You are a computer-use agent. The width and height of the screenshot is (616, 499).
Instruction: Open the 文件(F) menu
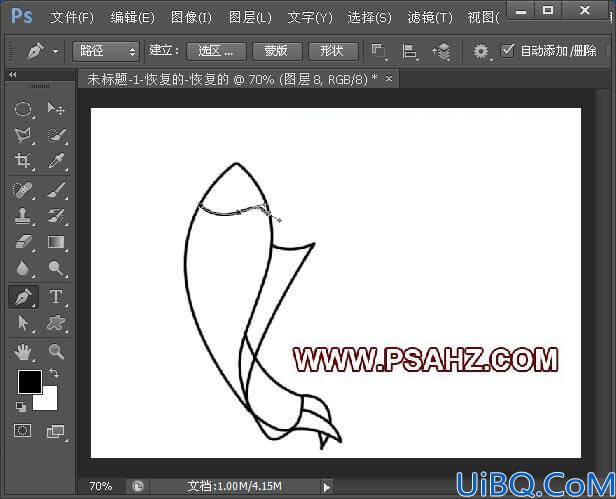[x=72, y=18]
